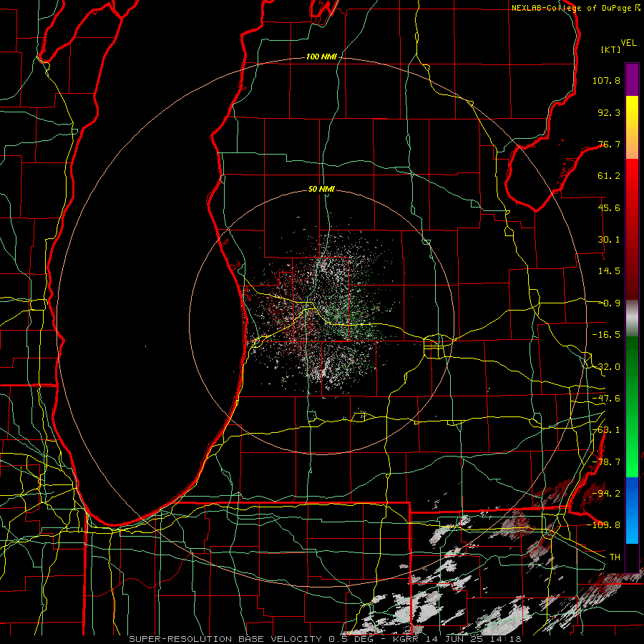
Task: Click the 30.1 value on velocity scale
Action: (x=609, y=240)
